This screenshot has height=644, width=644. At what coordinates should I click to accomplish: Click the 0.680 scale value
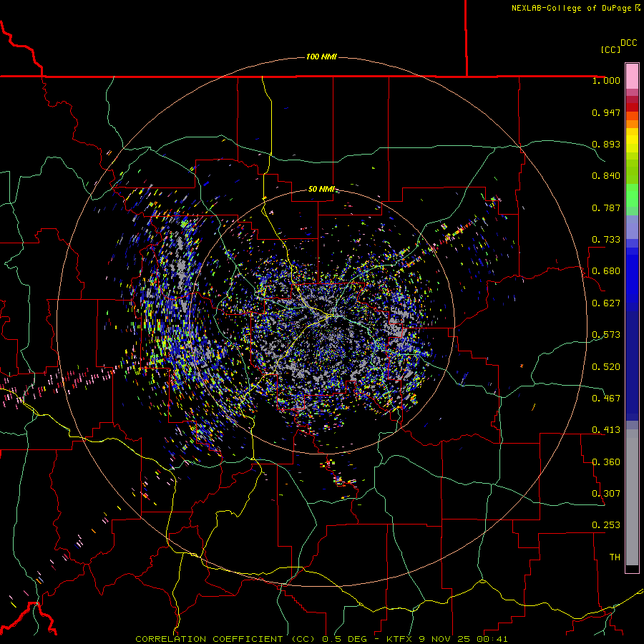point(606,271)
